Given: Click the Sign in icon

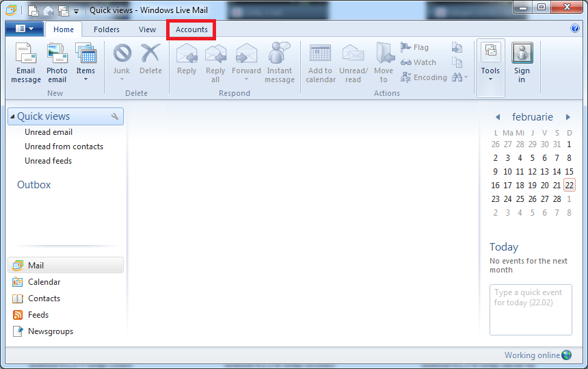Looking at the screenshot, I should point(522,63).
